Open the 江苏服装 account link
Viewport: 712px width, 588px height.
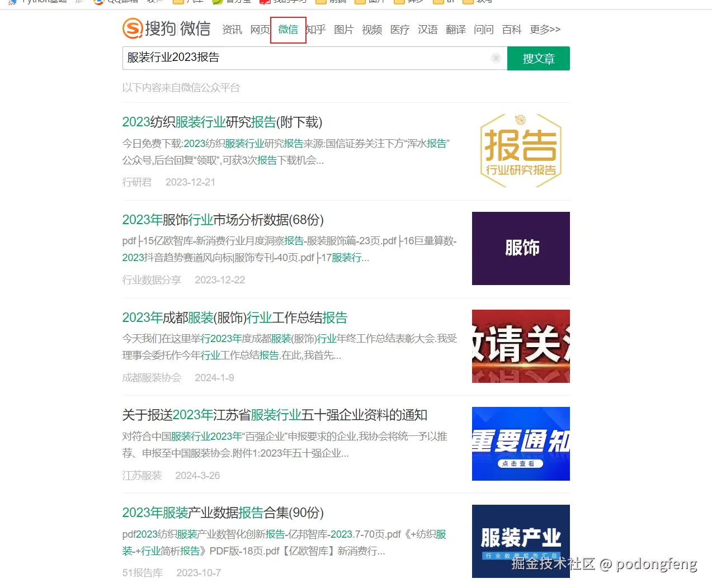pyautogui.click(x=142, y=476)
